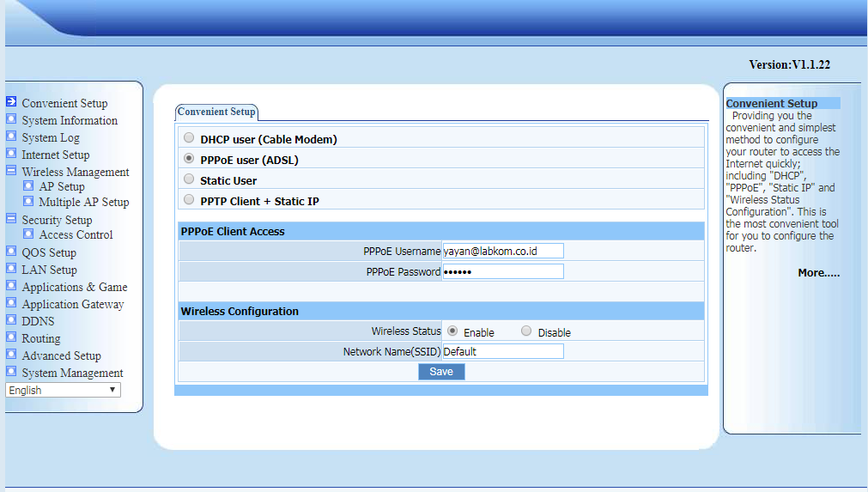The width and height of the screenshot is (868, 492).
Task: Collapse the Wireless Management section icon
Action: coord(11,171)
